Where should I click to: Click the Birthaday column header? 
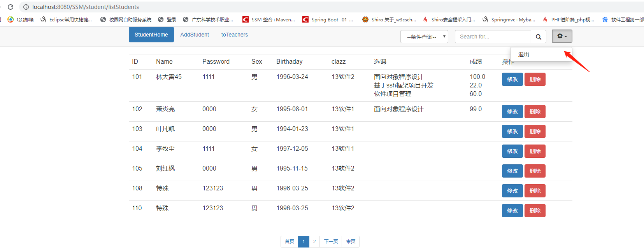click(x=289, y=62)
